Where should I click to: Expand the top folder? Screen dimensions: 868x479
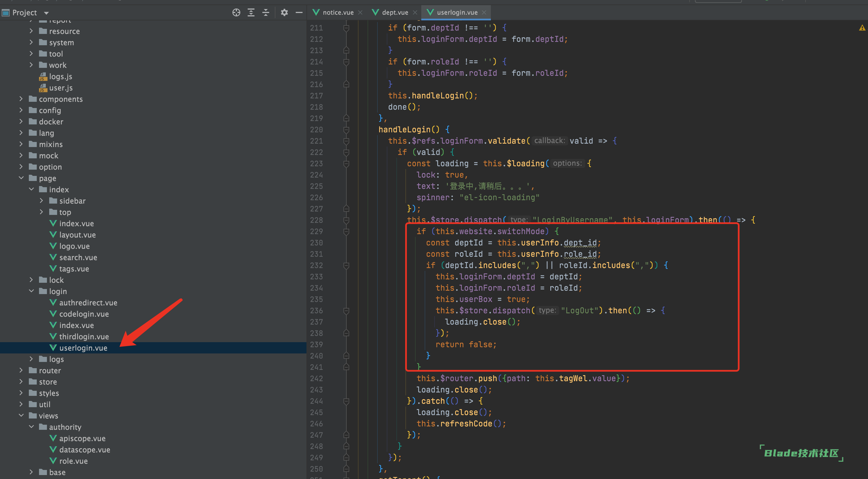[x=42, y=212]
